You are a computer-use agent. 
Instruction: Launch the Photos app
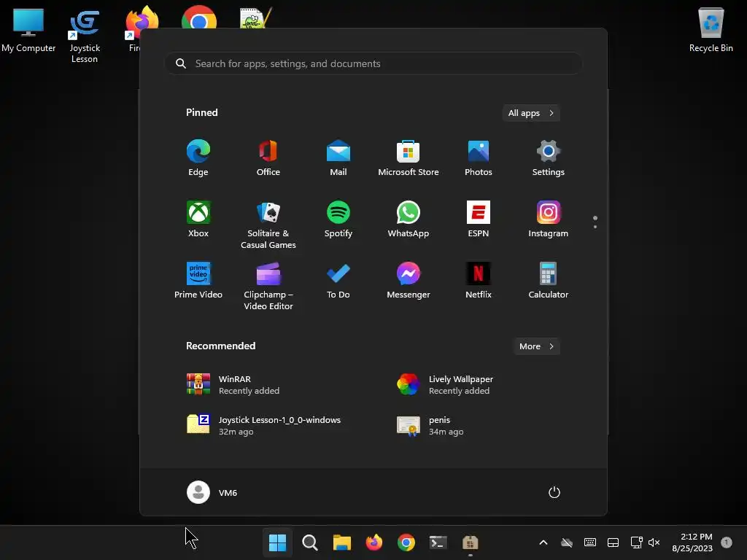click(479, 158)
